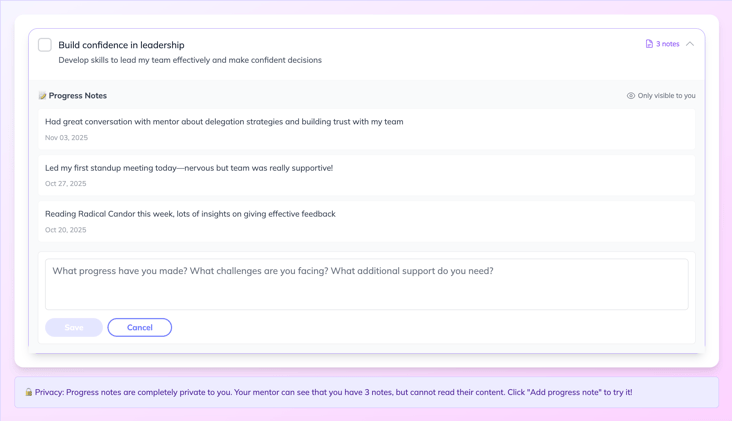
Task: Click the Privacy notice text at the bottom
Action: point(333,392)
